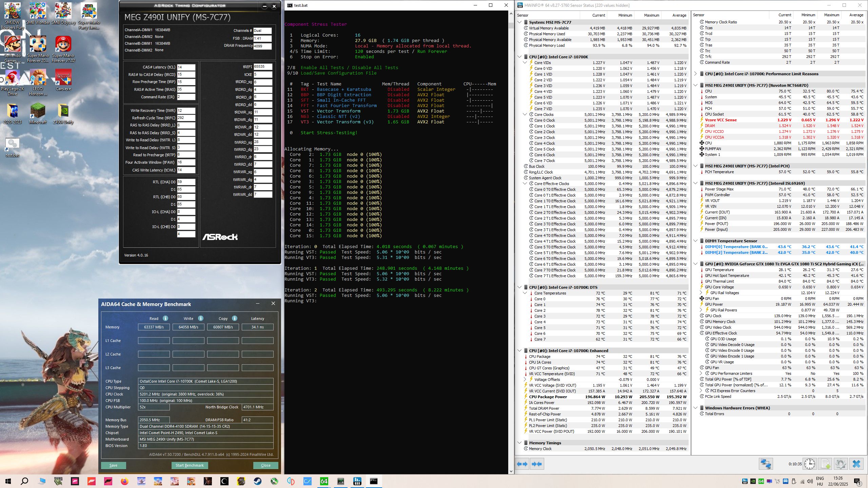Open Cars.exe desktop shortcut
Viewport: 868px width, 488px height.
[x=63, y=80]
